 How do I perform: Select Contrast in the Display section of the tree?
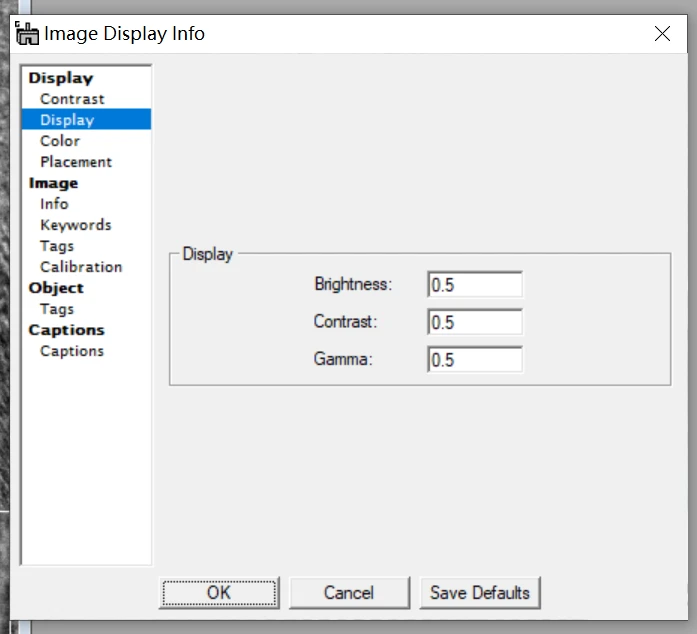point(72,99)
